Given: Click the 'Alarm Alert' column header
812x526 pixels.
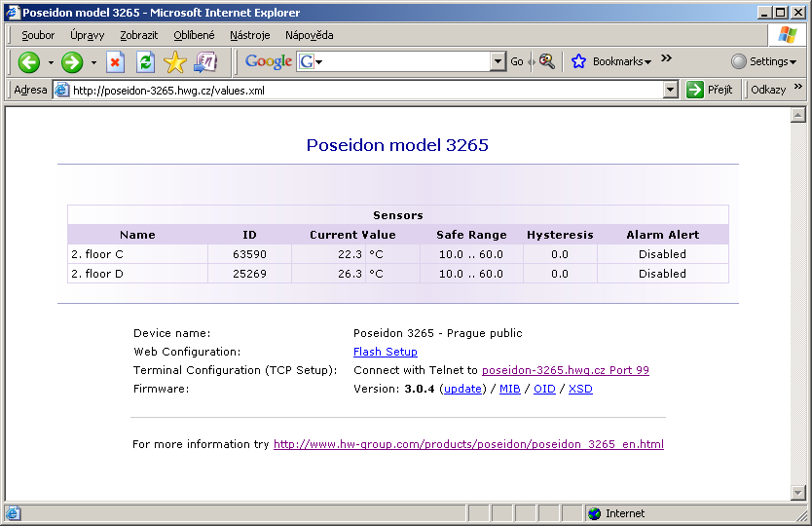Looking at the screenshot, I should (663, 235).
